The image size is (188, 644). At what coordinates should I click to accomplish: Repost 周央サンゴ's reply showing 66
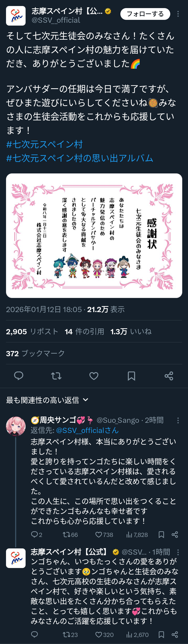[x=70, y=535]
